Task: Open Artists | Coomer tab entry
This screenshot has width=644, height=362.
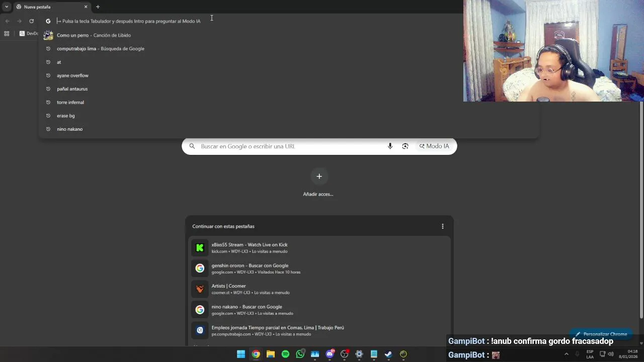Action: coord(319,289)
